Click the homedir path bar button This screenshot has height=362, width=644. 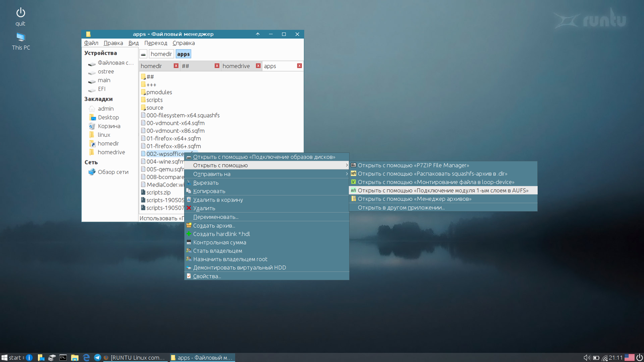pyautogui.click(x=161, y=54)
